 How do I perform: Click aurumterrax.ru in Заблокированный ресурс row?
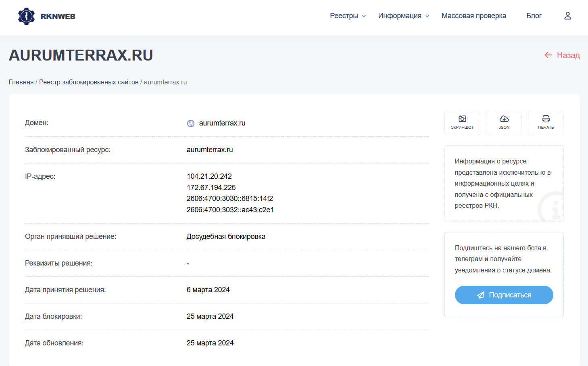pyautogui.click(x=210, y=150)
